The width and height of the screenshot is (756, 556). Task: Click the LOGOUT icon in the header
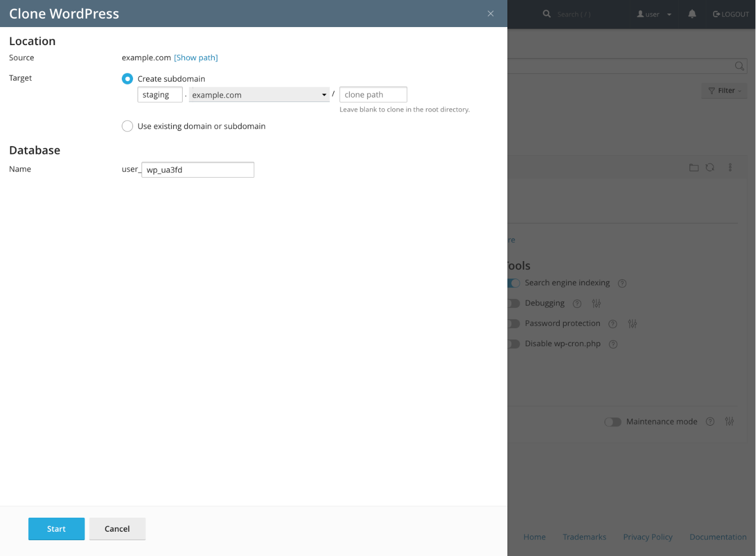click(716, 14)
